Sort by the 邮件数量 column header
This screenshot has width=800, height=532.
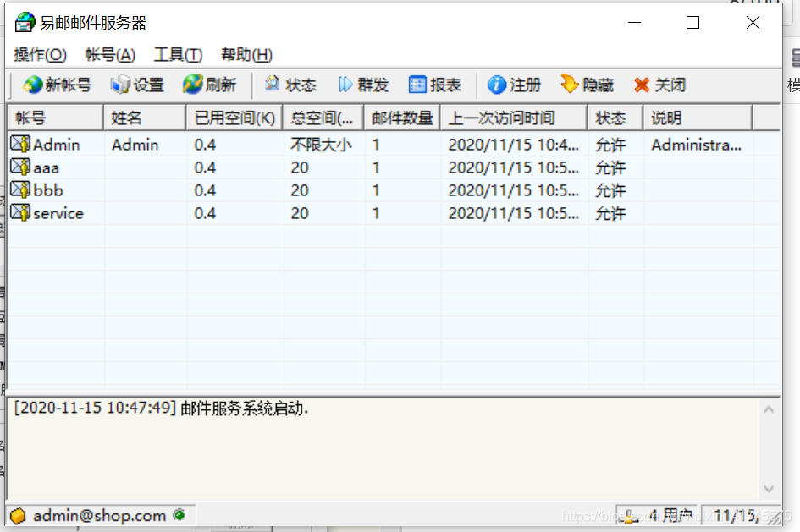(402, 118)
